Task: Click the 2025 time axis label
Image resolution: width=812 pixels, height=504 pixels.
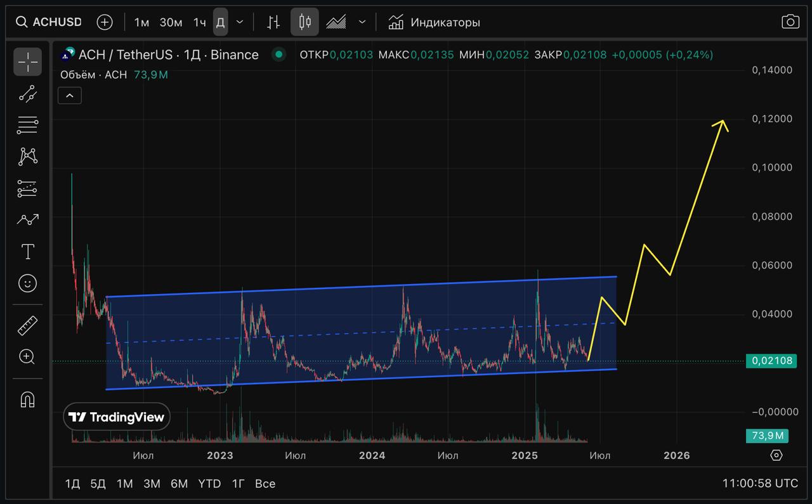Action: [x=525, y=455]
